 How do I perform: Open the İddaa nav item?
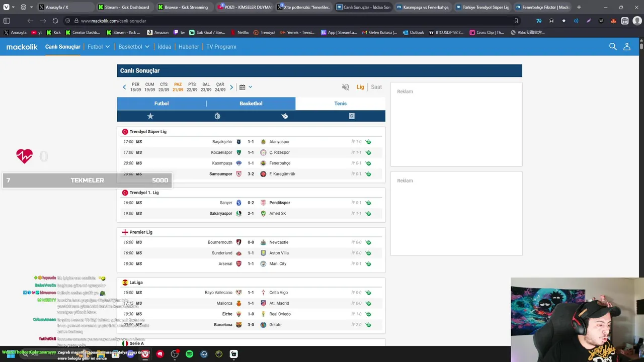[x=165, y=47]
